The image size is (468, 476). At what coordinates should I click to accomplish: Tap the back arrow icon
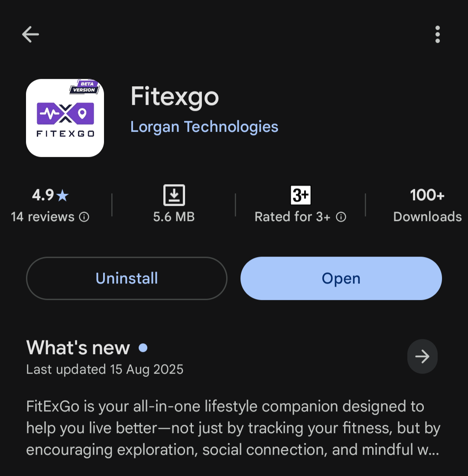pyautogui.click(x=30, y=34)
